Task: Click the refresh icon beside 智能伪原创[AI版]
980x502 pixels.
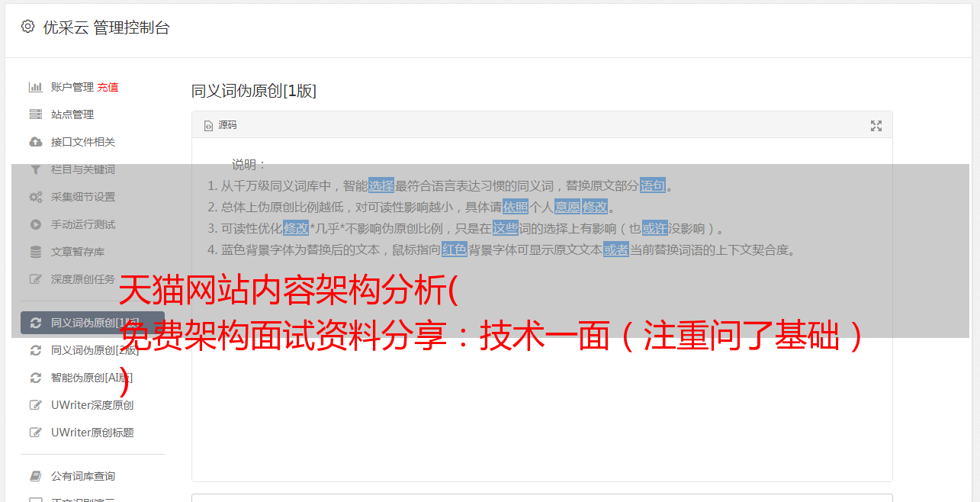Action: pyautogui.click(x=35, y=378)
